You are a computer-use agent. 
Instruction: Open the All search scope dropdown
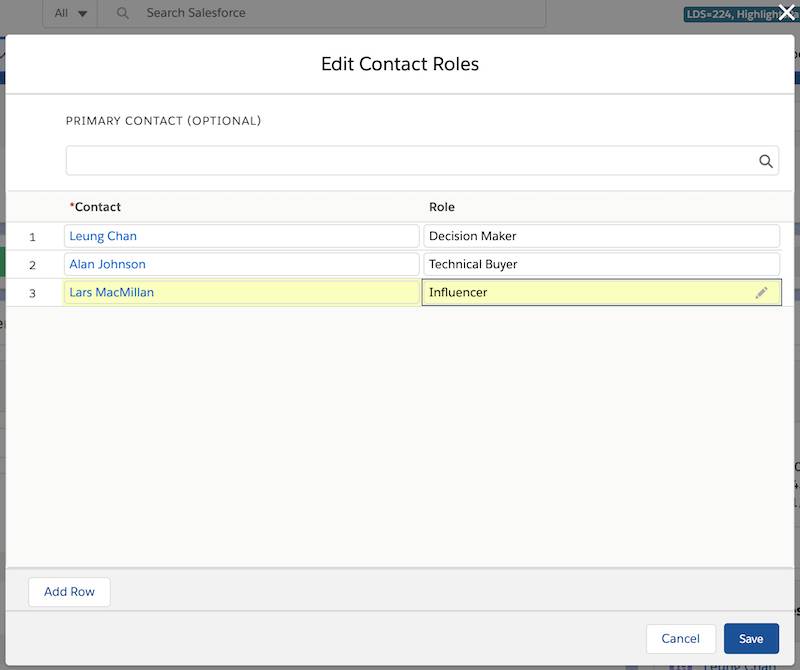[x=69, y=13]
